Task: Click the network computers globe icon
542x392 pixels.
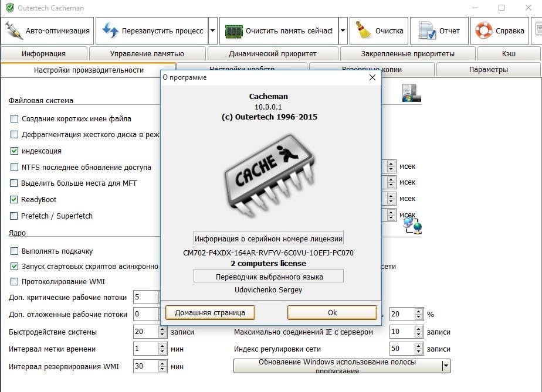Action: (413, 224)
